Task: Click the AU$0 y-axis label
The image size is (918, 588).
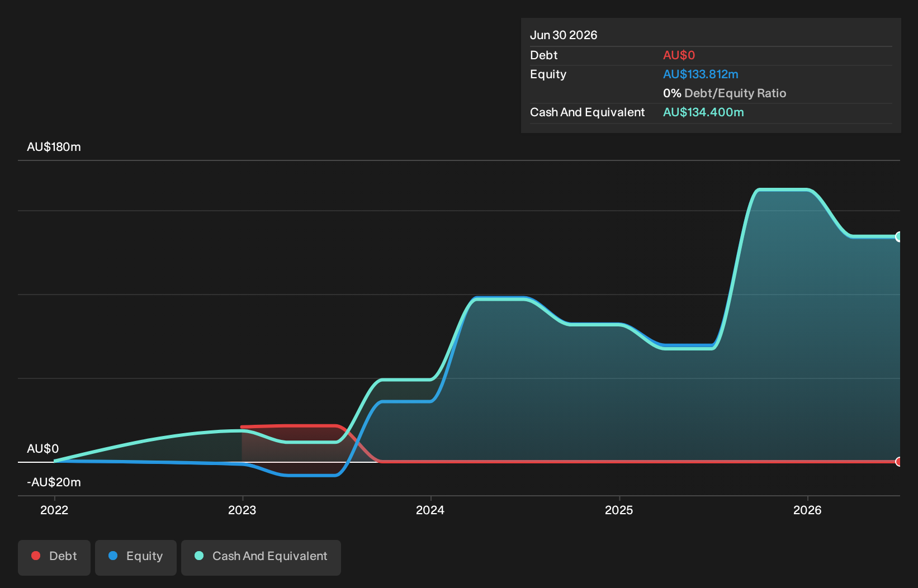Action: click(42, 449)
